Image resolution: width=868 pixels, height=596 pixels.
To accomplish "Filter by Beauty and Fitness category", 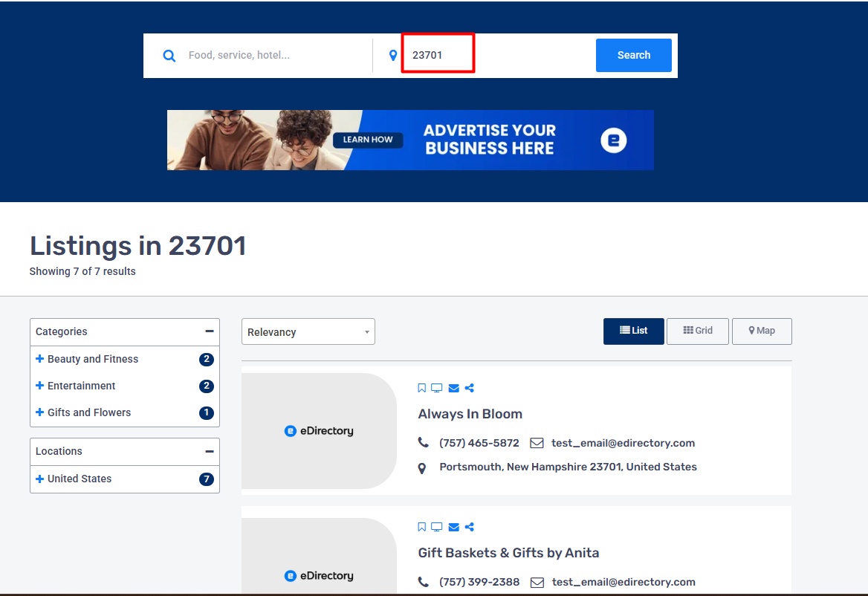I will point(93,359).
